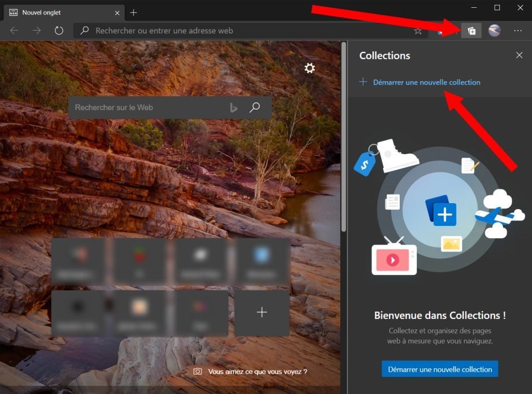Click blue Démarrer une nouvelle collection button
Image resolution: width=532 pixels, height=394 pixels.
click(x=440, y=369)
